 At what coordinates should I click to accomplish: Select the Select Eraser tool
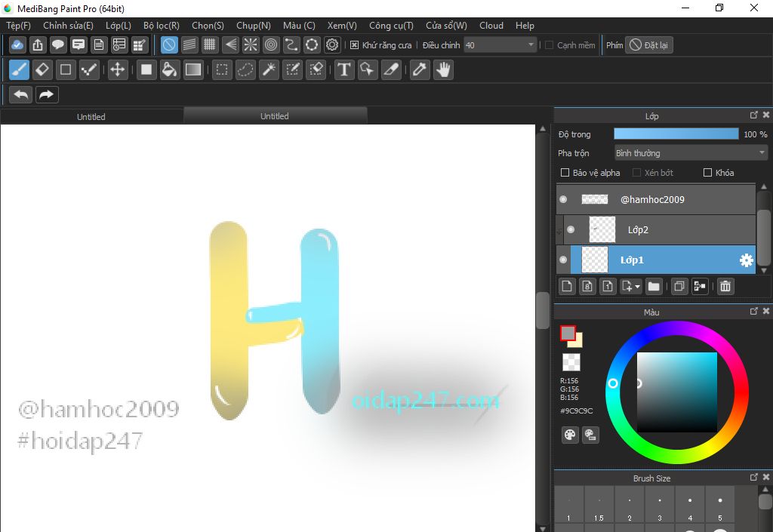pyautogui.click(x=316, y=69)
